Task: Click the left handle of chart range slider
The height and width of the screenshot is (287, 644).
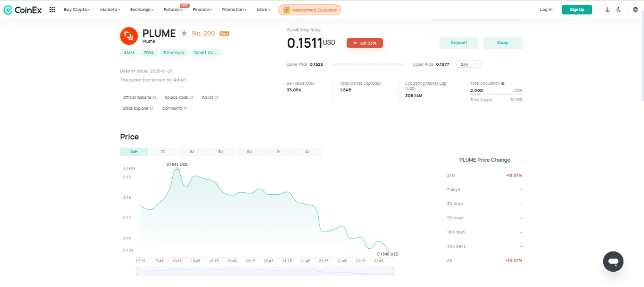Action: pos(137,271)
